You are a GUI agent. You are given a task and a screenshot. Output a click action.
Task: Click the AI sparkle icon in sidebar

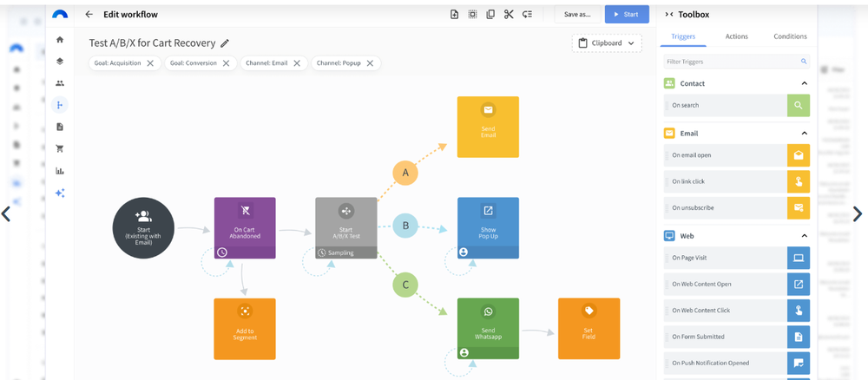point(60,193)
